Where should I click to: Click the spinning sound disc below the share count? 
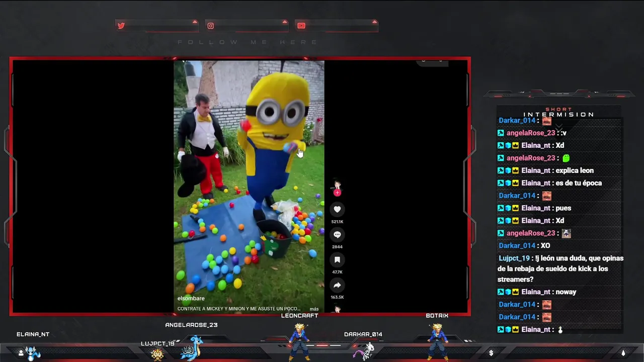(x=337, y=309)
